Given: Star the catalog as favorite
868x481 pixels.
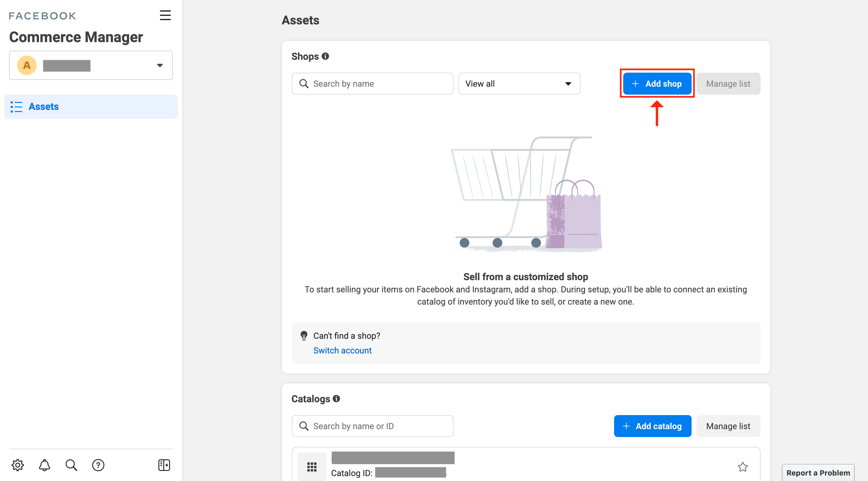Looking at the screenshot, I should click(743, 467).
